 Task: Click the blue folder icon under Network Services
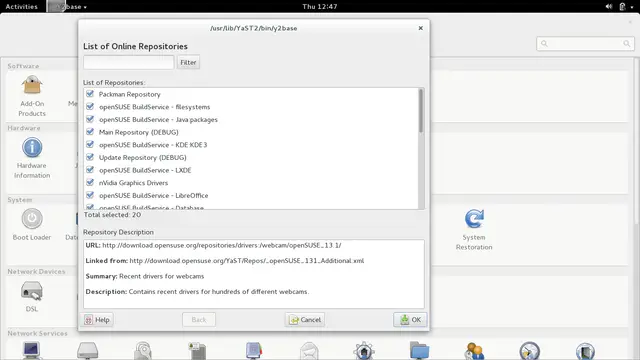tap(420, 351)
